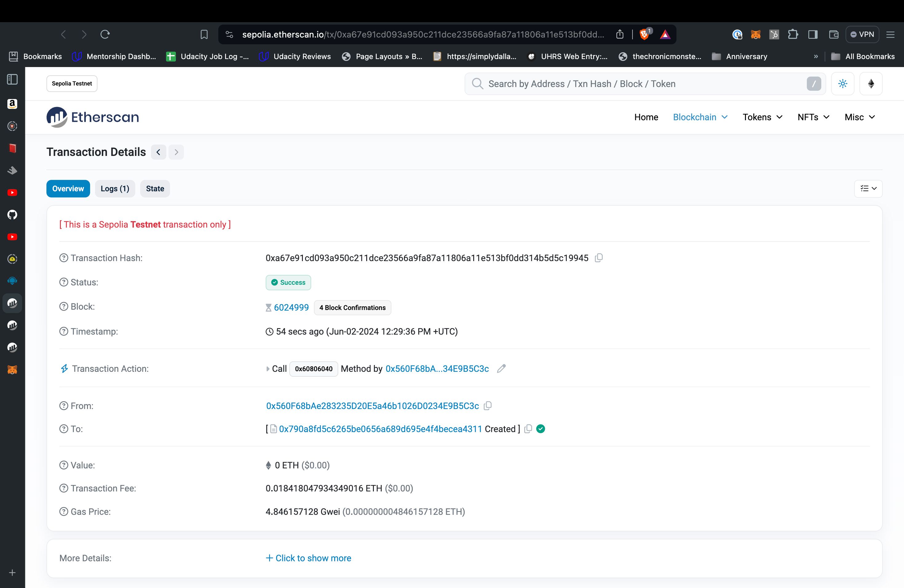This screenshot has height=588, width=904.
Task: Open the list view options expander
Action: (868, 189)
